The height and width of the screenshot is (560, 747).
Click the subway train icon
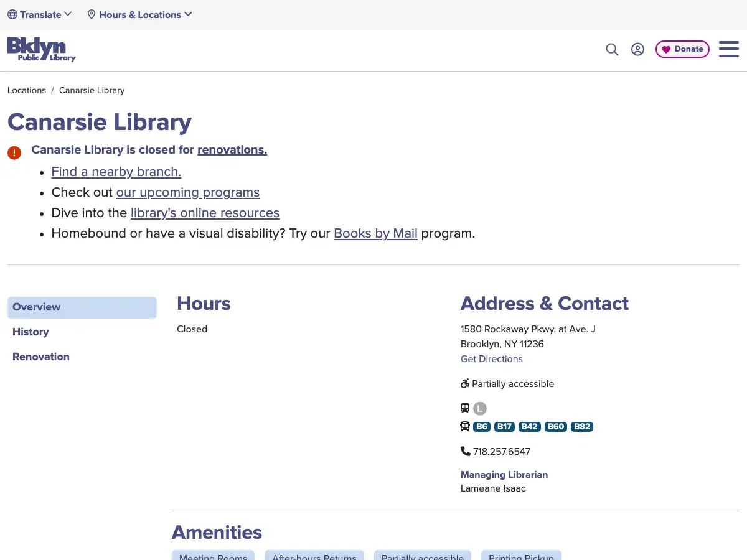click(x=465, y=409)
